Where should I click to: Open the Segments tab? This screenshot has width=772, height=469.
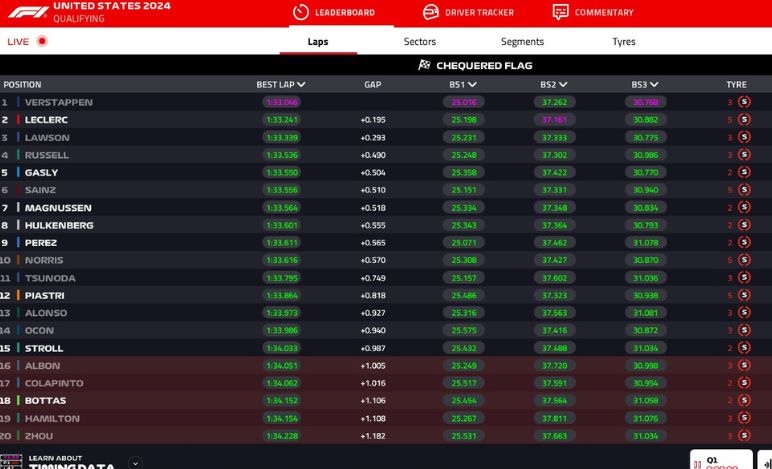click(522, 42)
